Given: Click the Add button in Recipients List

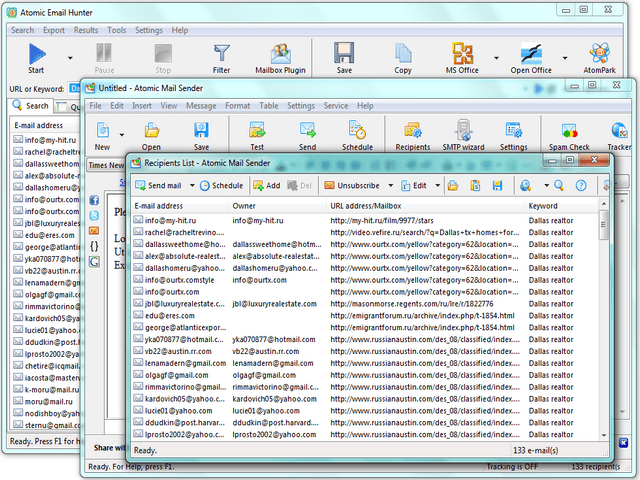Looking at the screenshot, I should click(266, 186).
